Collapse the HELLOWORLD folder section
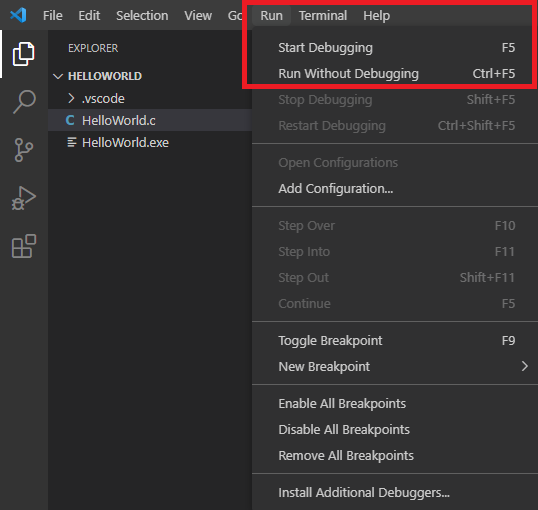538x510 pixels. pos(58,76)
